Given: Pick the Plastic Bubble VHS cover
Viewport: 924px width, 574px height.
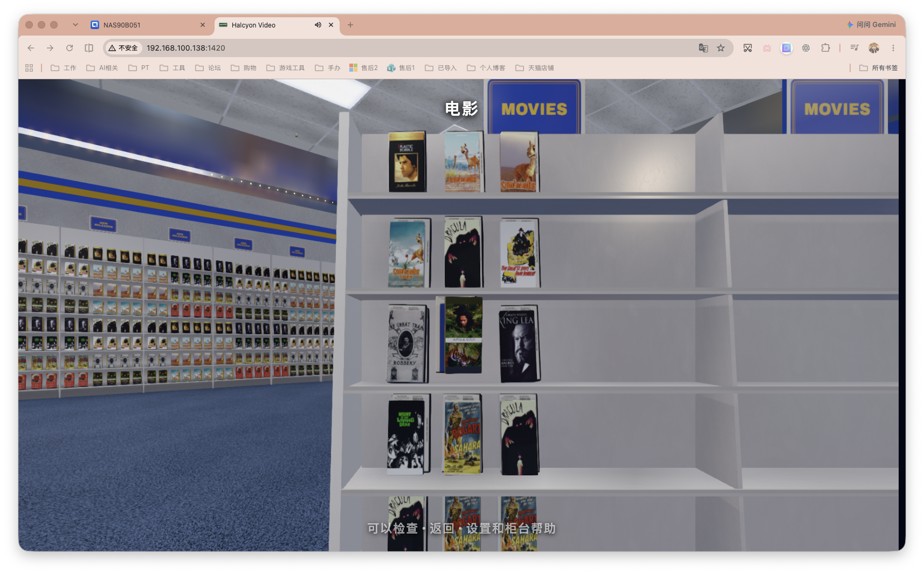Looking at the screenshot, I should click(407, 162).
